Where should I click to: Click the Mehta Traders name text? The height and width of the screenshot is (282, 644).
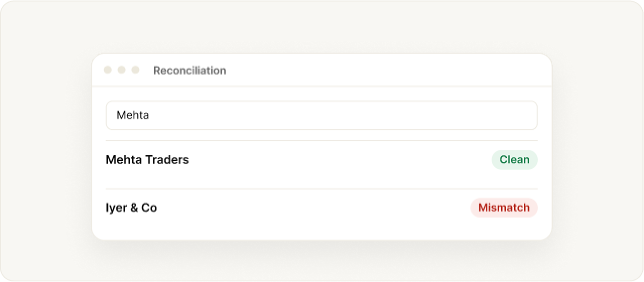(147, 159)
